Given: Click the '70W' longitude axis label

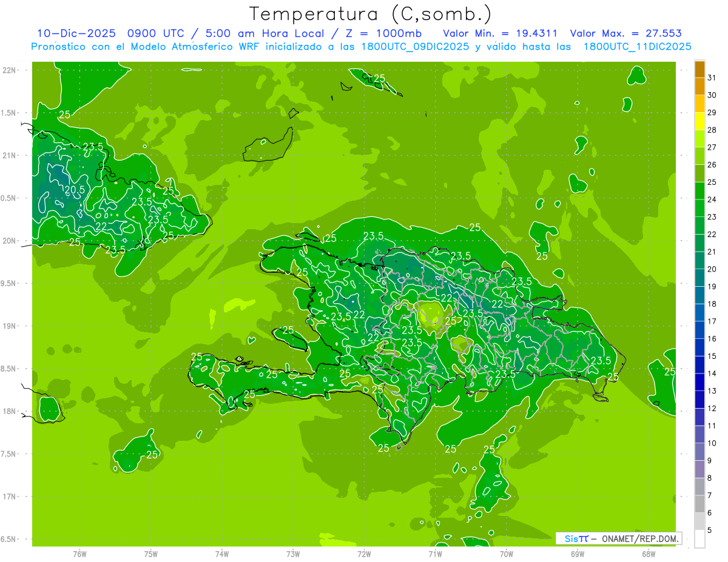Looking at the screenshot, I should coord(507,554).
